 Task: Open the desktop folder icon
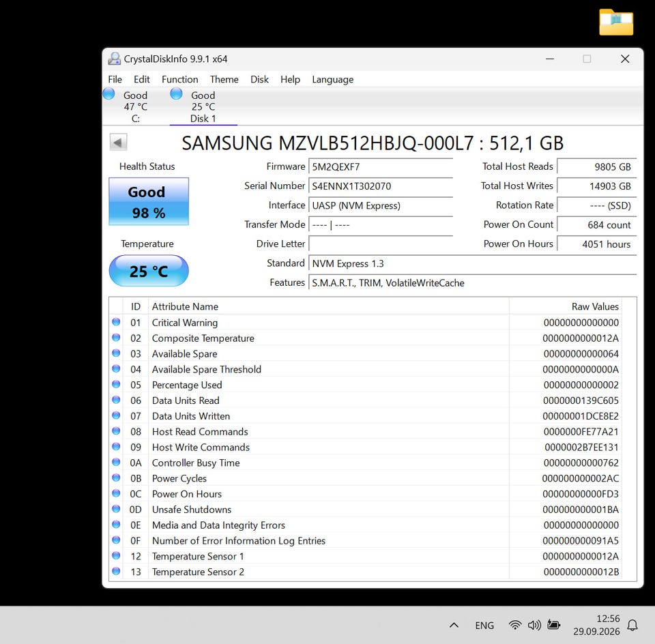coord(616,22)
